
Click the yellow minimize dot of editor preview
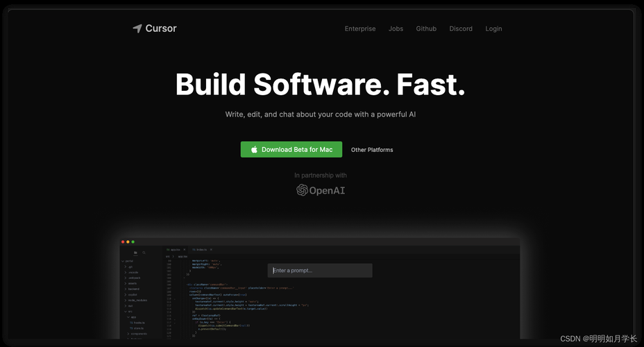click(128, 242)
